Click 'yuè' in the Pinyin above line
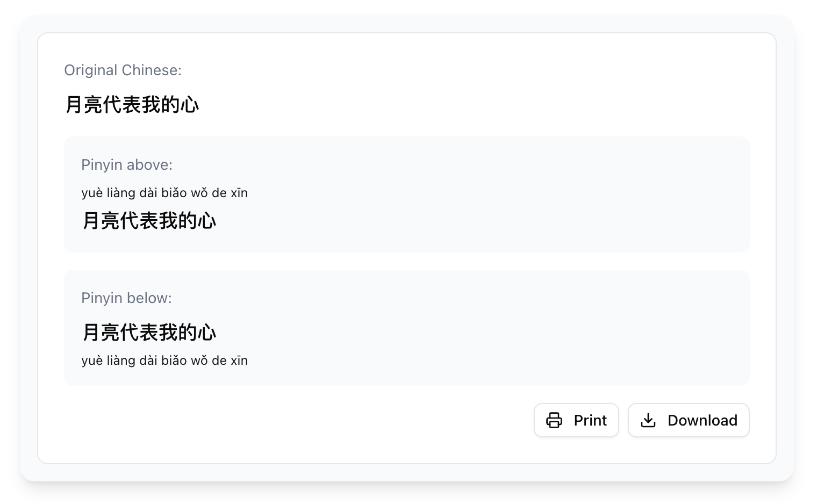817x504 pixels. [x=91, y=193]
